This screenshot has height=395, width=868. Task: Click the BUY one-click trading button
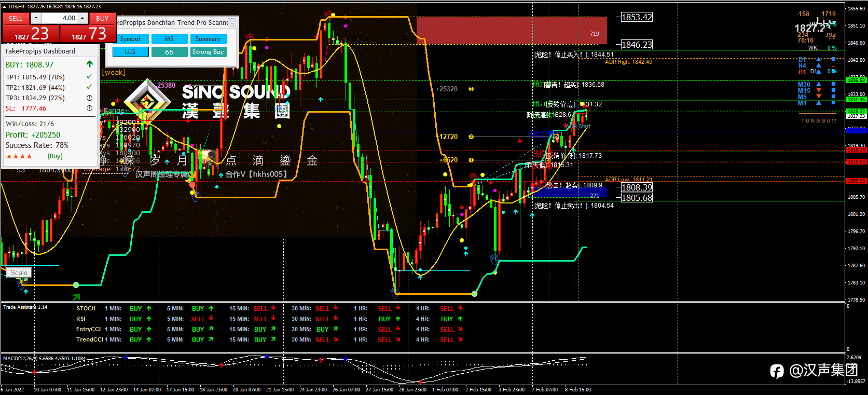coord(102,18)
